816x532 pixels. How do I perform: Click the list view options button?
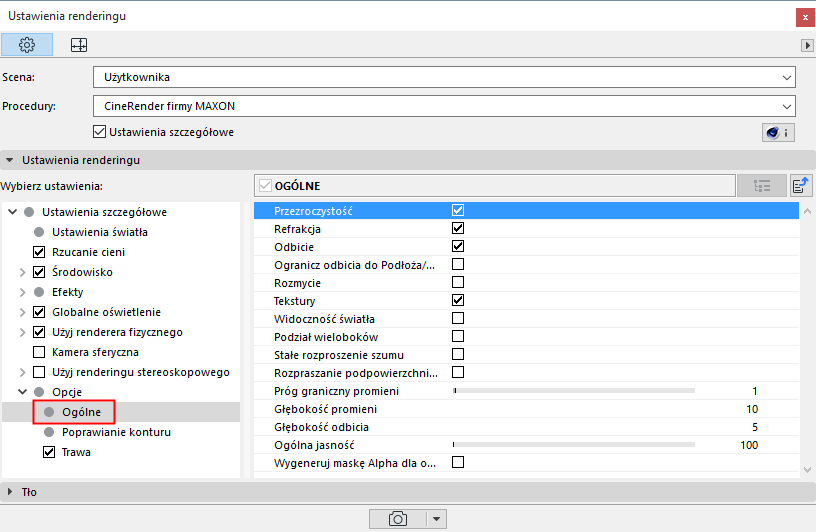tap(762, 186)
